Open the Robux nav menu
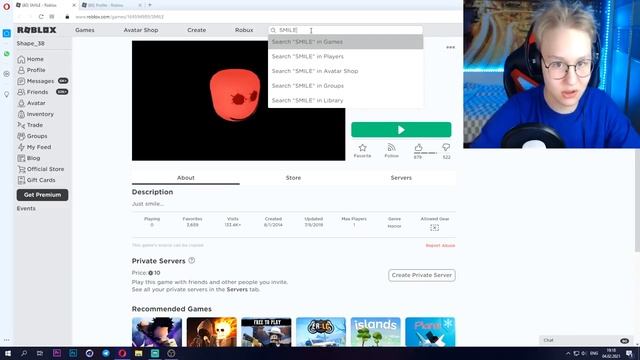This screenshot has width=640, height=360. click(x=244, y=30)
